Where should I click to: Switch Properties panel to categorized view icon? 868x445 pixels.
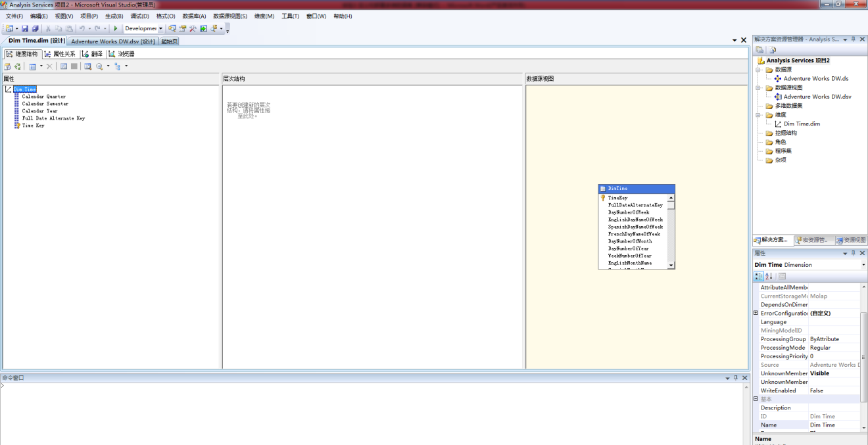(758, 275)
